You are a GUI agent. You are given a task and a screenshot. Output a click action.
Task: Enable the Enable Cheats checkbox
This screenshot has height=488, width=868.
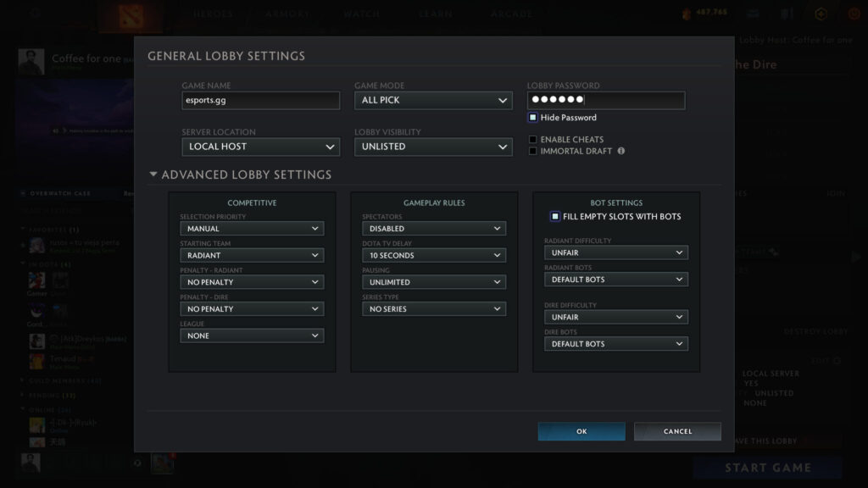[533, 139]
